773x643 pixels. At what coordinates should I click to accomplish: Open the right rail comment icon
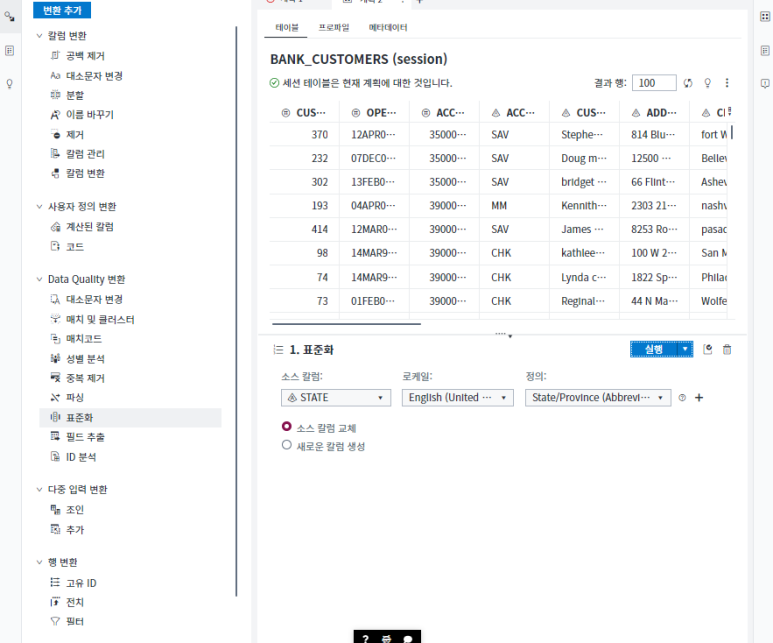coord(765,83)
